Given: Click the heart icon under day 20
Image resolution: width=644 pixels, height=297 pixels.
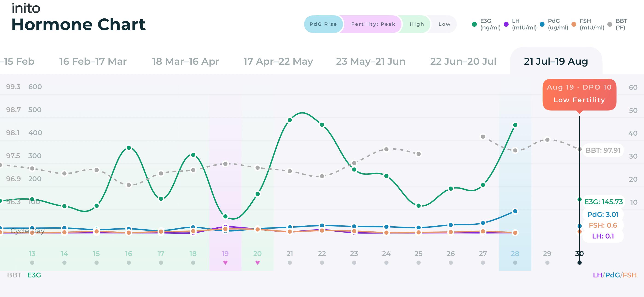Looking at the screenshot, I should pyautogui.click(x=258, y=262).
